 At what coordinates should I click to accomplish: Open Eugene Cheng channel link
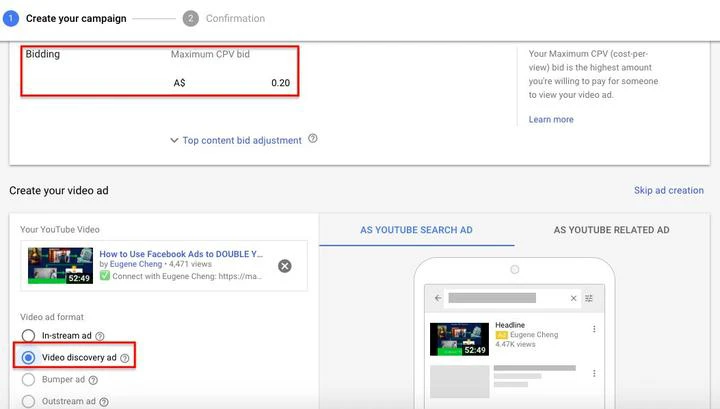pyautogui.click(x=136, y=264)
